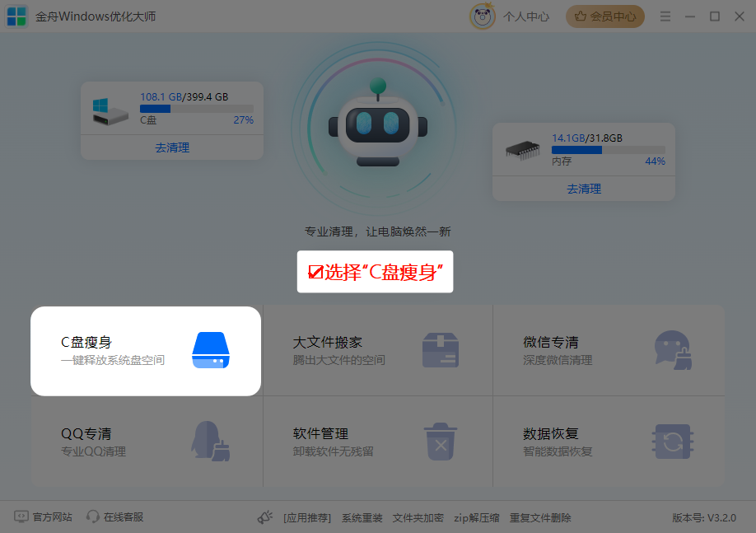Click the memory chip icon
756x533 pixels.
coord(523,150)
